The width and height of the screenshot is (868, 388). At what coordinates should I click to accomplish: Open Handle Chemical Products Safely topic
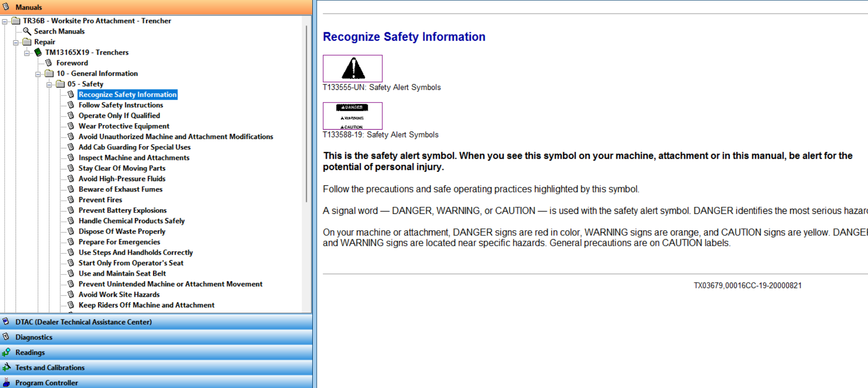[132, 221]
